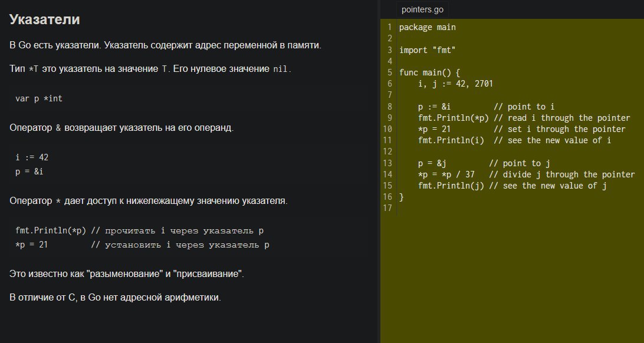Click the inline code word "nil"
The height and width of the screenshot is (343, 644).
click(281, 69)
